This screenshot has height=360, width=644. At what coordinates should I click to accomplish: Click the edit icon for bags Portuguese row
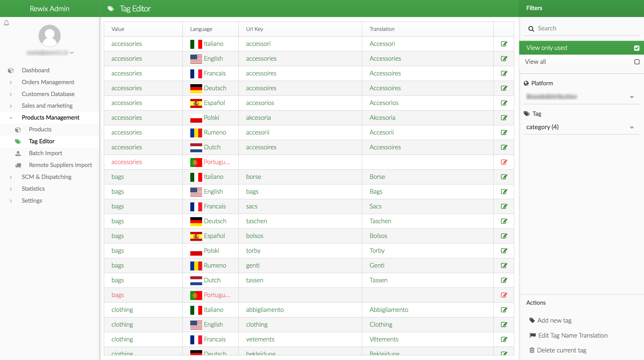pyautogui.click(x=504, y=295)
